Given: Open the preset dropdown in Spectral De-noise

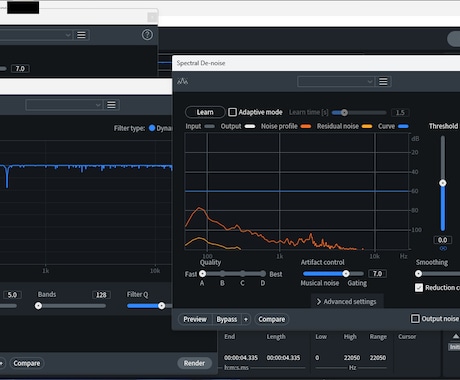Looking at the screenshot, I should coord(336,82).
